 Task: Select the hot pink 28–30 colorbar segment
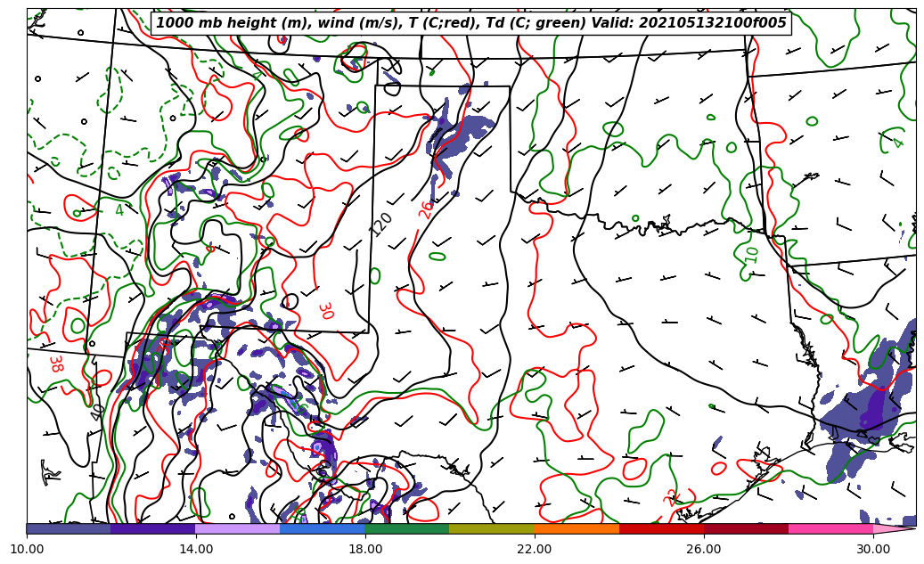(x=830, y=528)
